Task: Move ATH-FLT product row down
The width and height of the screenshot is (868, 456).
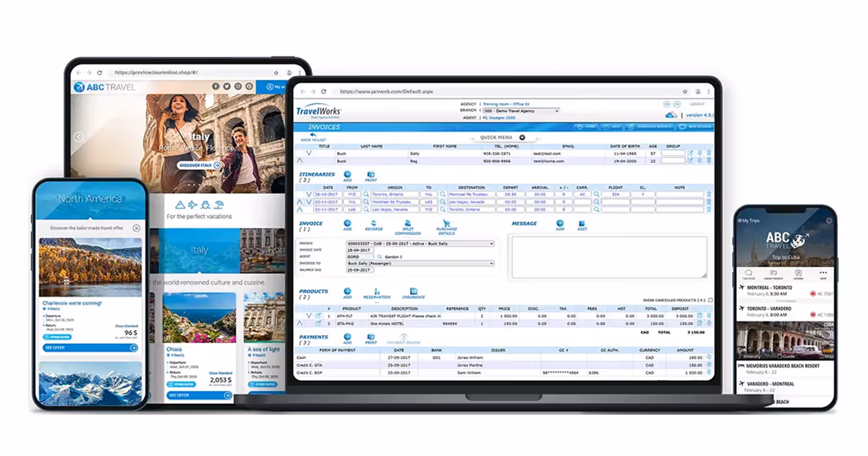Action: tap(309, 316)
